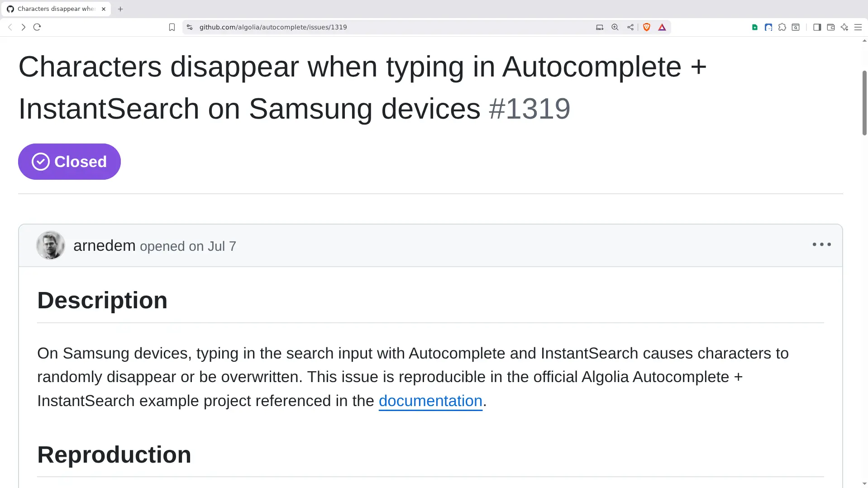Open site permissions via tune icon

(x=189, y=27)
